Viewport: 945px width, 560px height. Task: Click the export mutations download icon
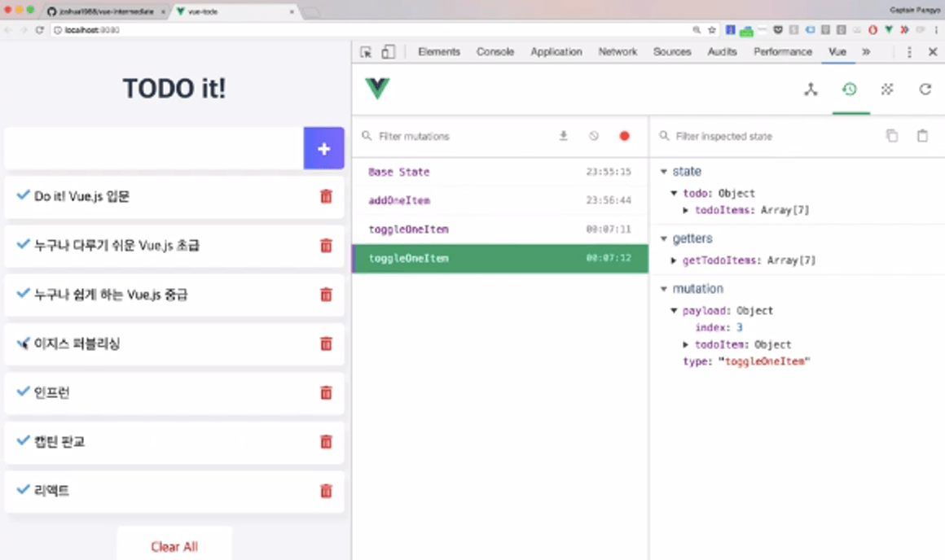[x=563, y=136]
